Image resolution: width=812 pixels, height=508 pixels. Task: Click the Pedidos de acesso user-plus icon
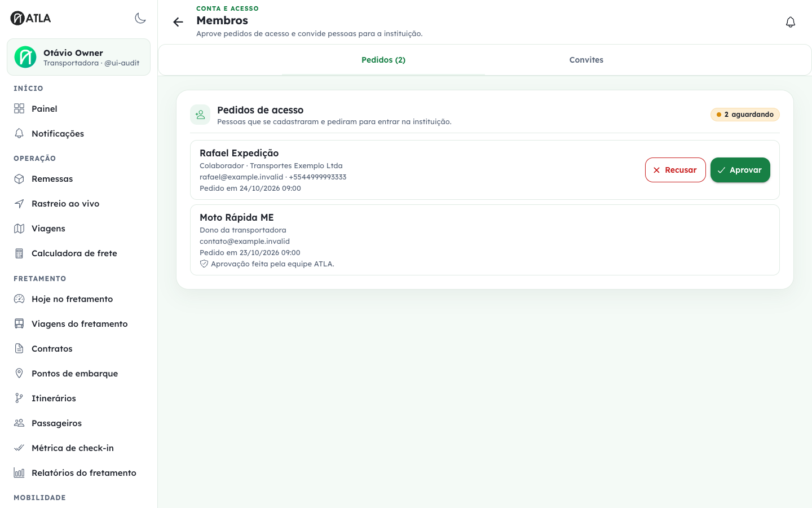pos(200,115)
